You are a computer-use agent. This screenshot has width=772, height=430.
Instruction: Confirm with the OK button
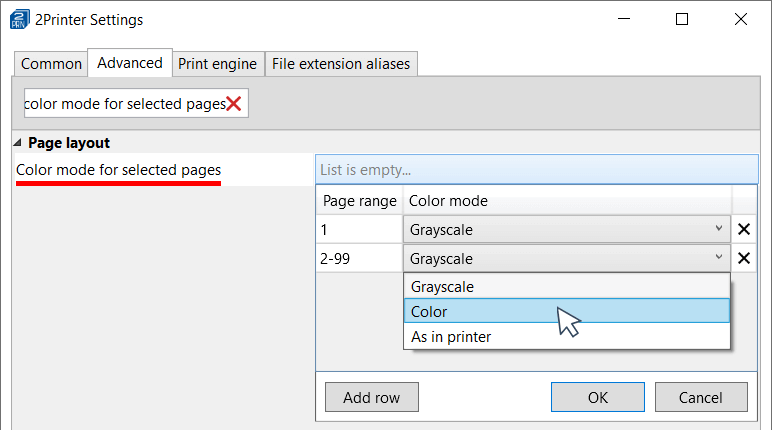click(x=597, y=397)
